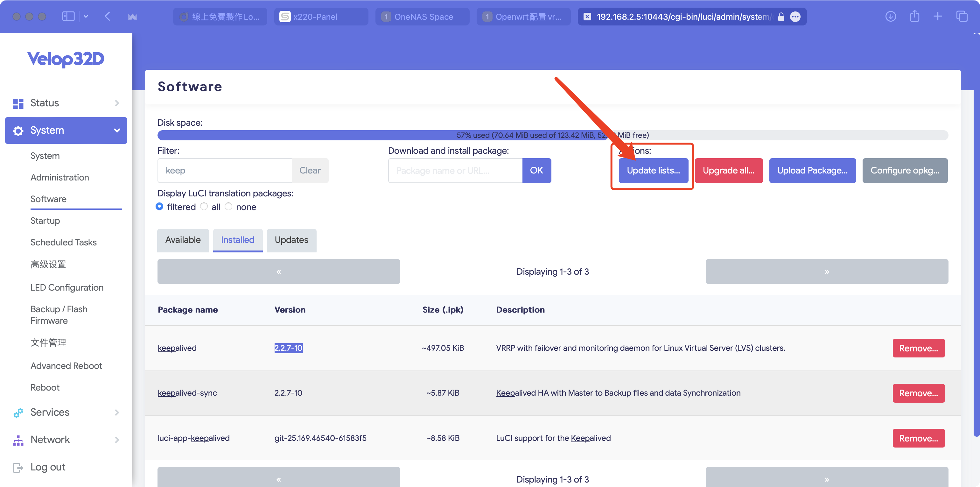Select the 'all' translation packages option
The image size is (980, 487).
[x=204, y=207]
